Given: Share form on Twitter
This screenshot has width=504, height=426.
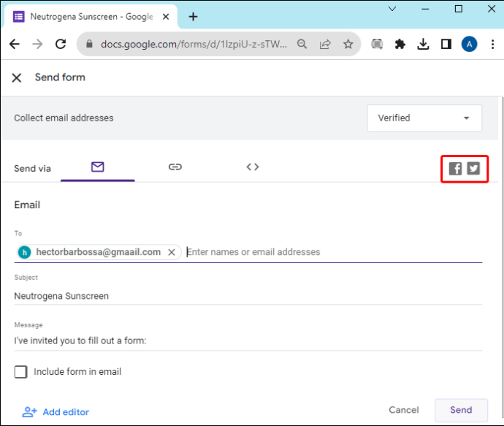Looking at the screenshot, I should pyautogui.click(x=473, y=169).
